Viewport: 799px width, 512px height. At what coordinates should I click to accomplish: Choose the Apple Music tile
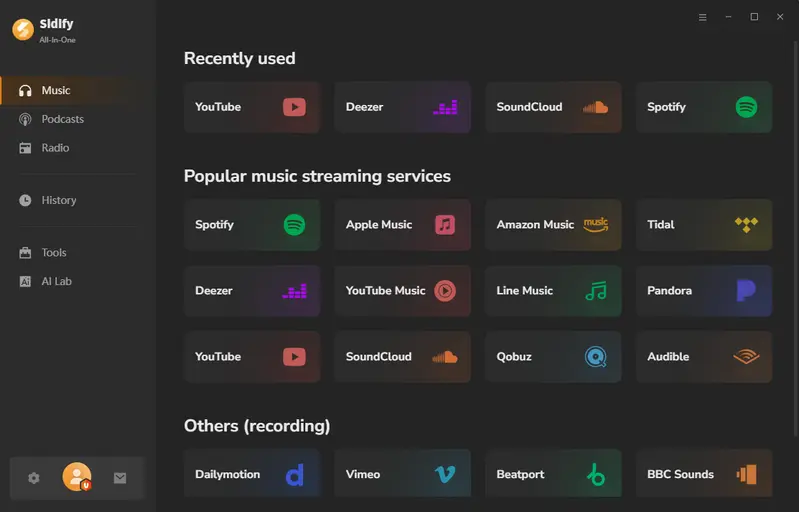click(402, 225)
